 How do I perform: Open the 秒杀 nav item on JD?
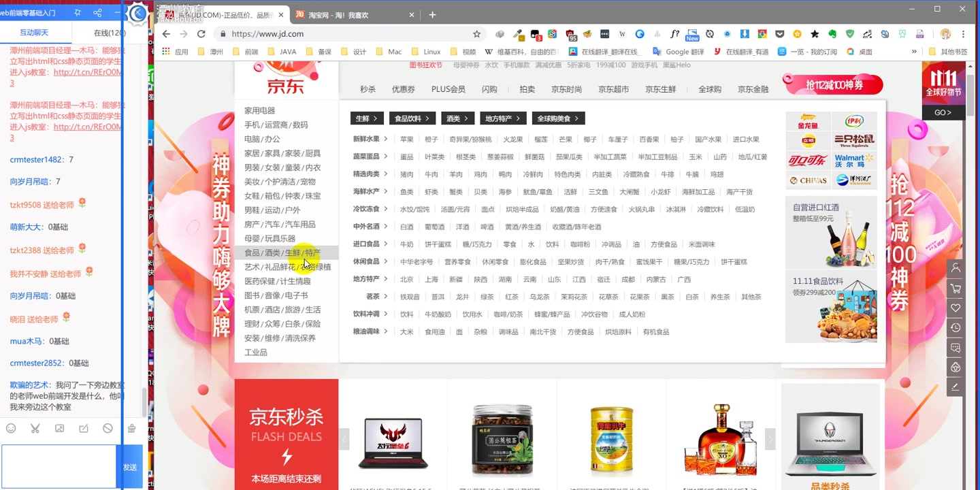(x=367, y=89)
